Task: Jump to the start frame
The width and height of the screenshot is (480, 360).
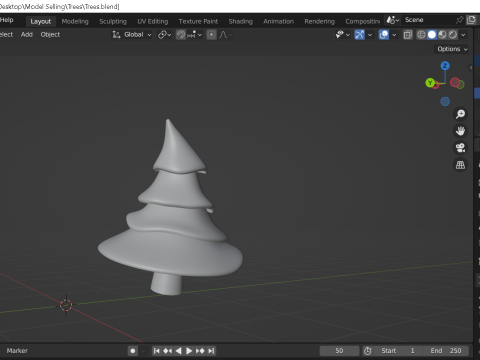Action: 156,351
